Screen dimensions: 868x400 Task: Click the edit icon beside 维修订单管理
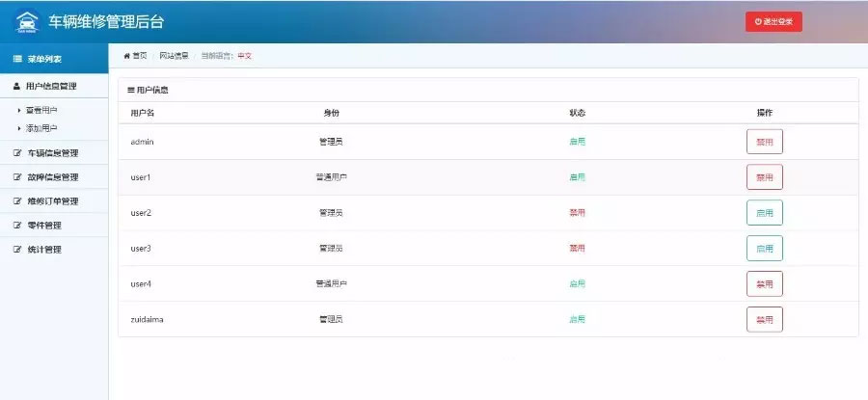(x=16, y=201)
